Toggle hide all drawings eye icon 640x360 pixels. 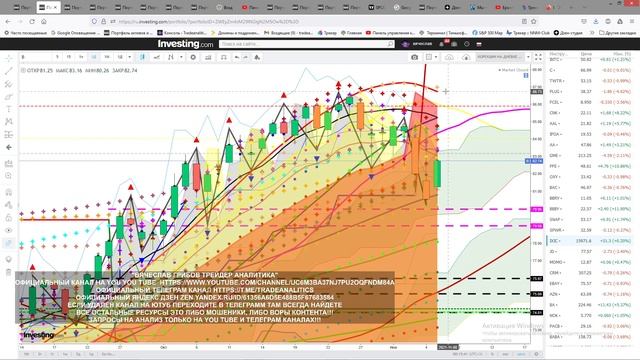[x=9, y=230]
